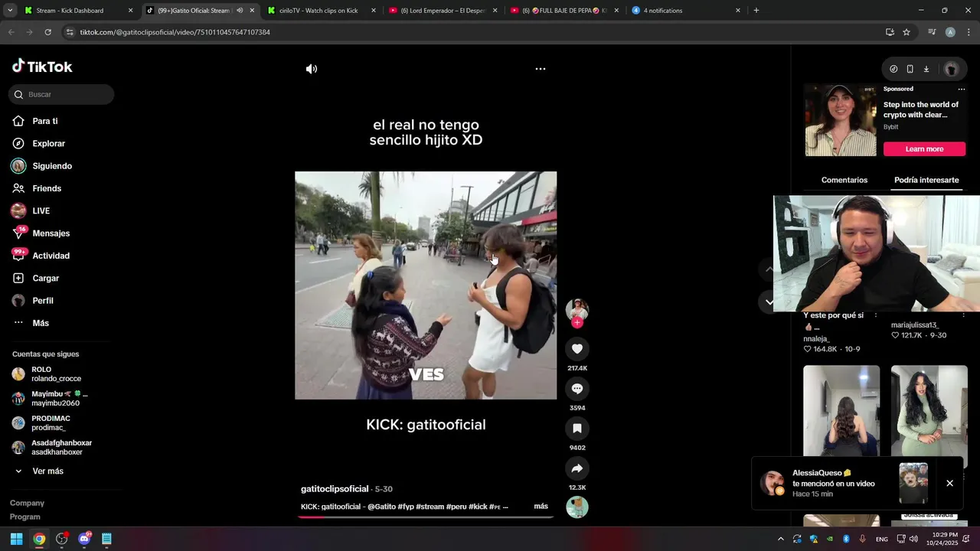Open the Windows Start menu

[16, 539]
